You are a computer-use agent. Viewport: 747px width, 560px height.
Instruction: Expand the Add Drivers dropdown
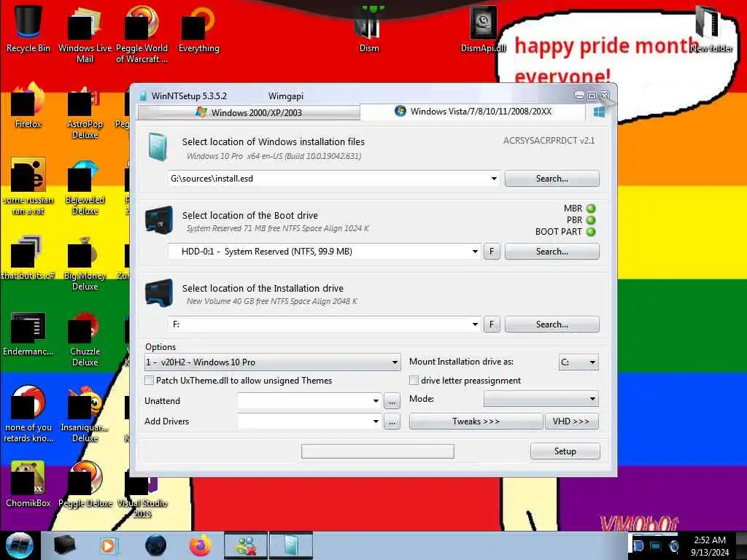point(376,421)
